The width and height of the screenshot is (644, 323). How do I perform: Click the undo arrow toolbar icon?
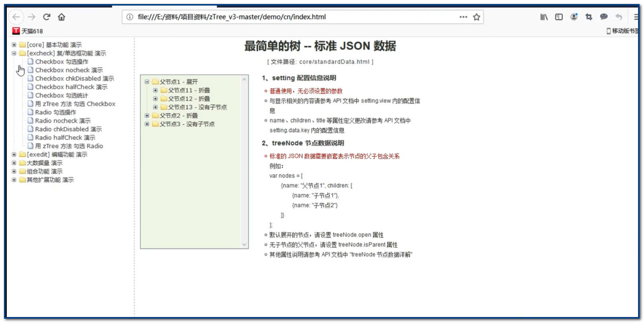pos(619,17)
